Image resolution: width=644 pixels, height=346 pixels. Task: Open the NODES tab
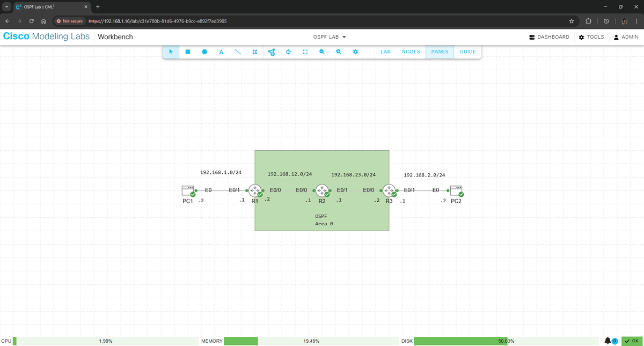click(411, 52)
